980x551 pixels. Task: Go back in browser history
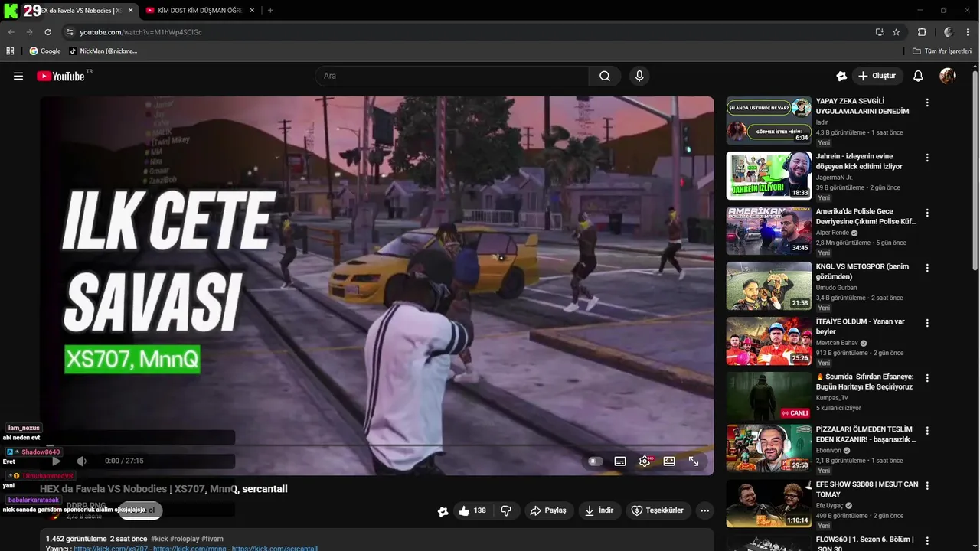click(x=11, y=32)
